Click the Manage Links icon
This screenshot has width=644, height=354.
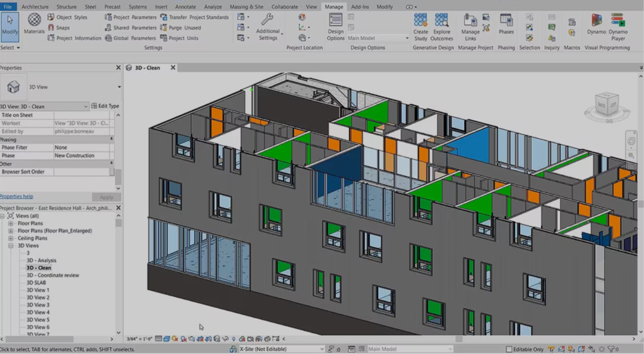(470, 23)
